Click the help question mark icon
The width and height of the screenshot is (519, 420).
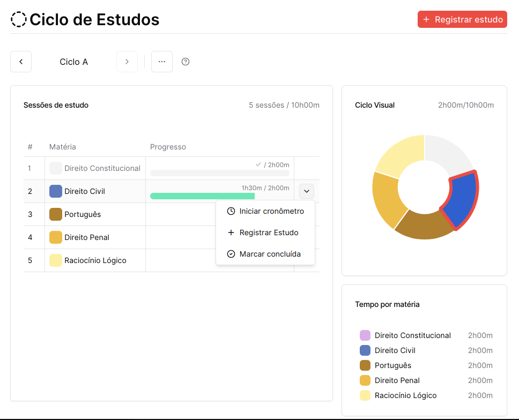tap(186, 62)
